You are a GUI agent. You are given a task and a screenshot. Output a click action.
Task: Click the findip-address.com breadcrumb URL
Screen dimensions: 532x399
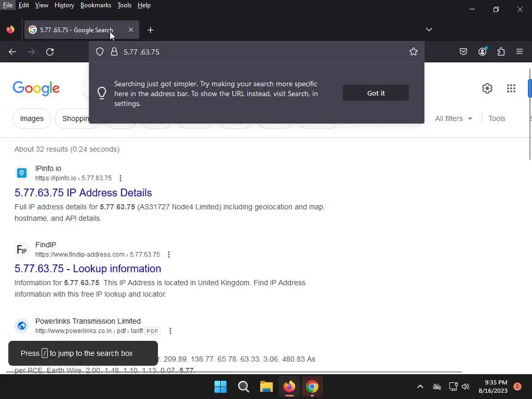point(97,255)
